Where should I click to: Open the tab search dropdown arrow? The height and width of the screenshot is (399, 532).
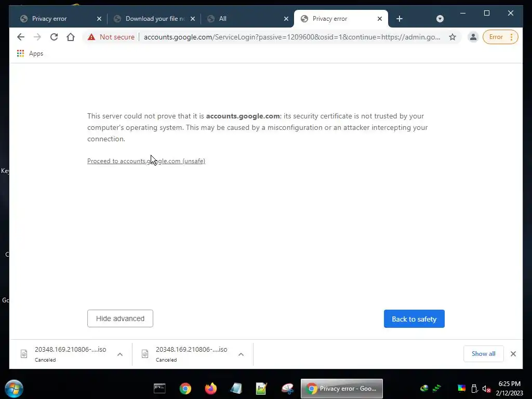coord(440,19)
